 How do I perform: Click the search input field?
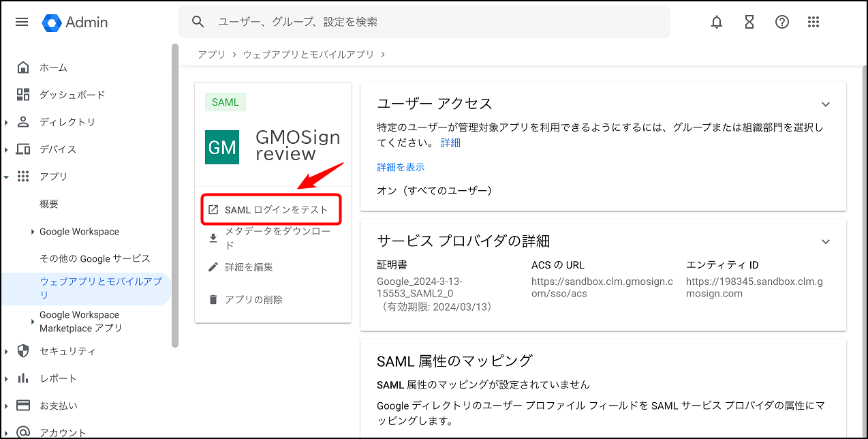click(x=436, y=22)
